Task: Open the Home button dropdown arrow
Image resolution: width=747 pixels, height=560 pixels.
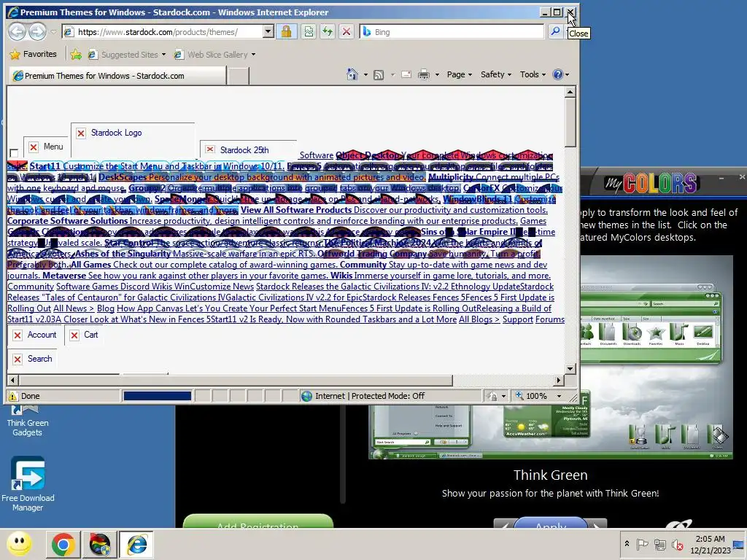Action: (365, 75)
